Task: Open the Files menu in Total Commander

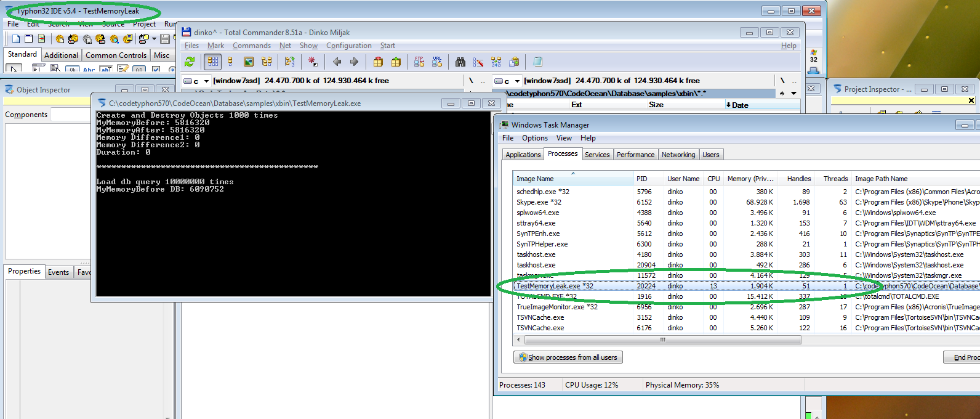Action: coord(191,46)
